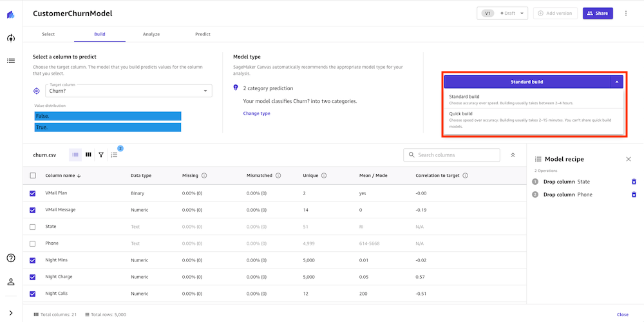Click the Night Charge correlation value 0.57
Image resolution: width=644 pixels, height=322 pixels.
coord(421,277)
